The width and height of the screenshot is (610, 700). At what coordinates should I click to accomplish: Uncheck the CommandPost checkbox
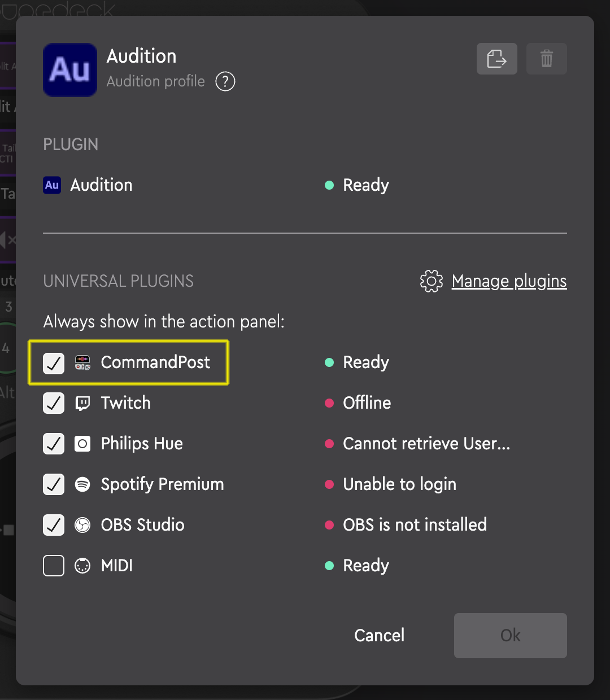click(x=53, y=363)
